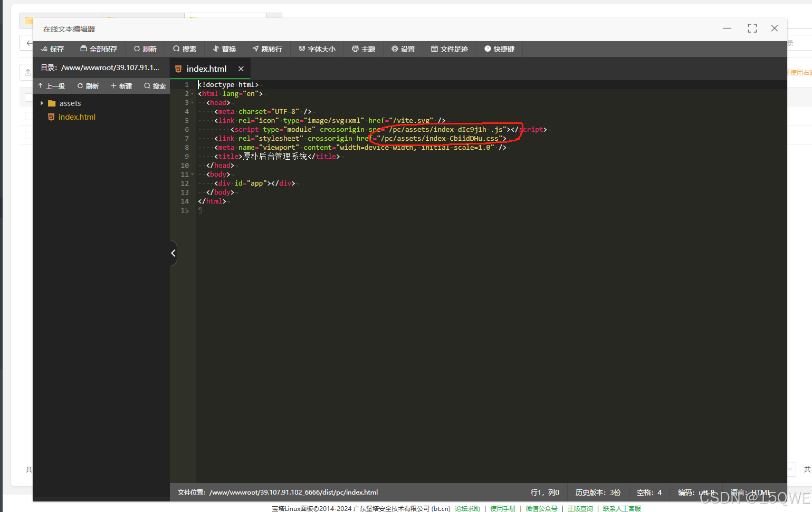Screen dimensions: 812x512
Task: Click the upload icon in background file manager
Action: pyautogui.click(x=27, y=72)
